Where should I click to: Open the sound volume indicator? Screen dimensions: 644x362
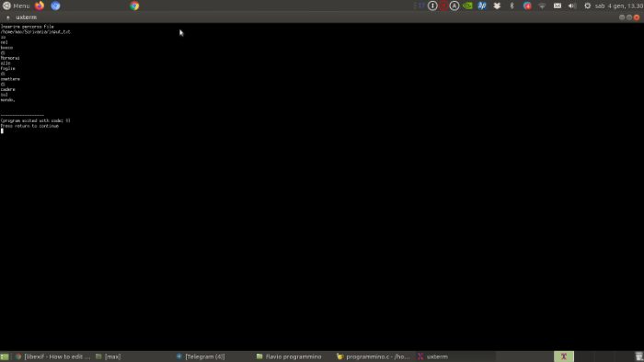tap(572, 6)
